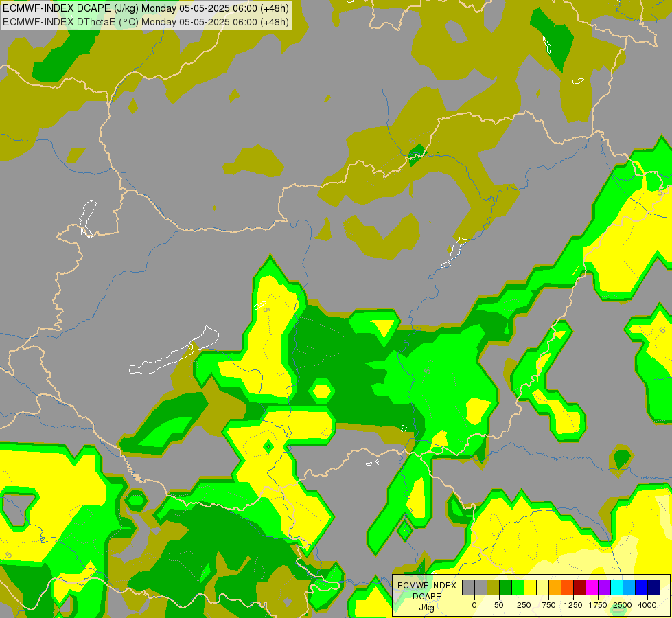Screen dimensions: 672x618
Task: Click the ECMWF-INDEX label in the legend
Action: pyautogui.click(x=427, y=586)
